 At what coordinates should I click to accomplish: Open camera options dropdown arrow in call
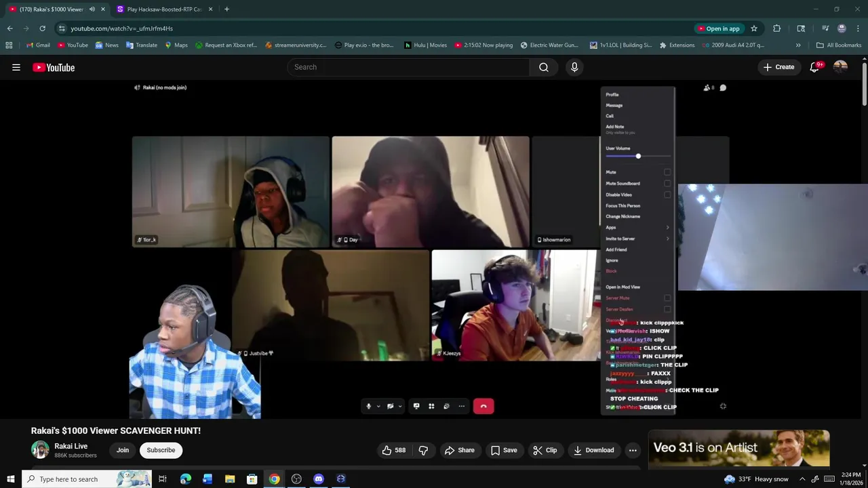399,407
